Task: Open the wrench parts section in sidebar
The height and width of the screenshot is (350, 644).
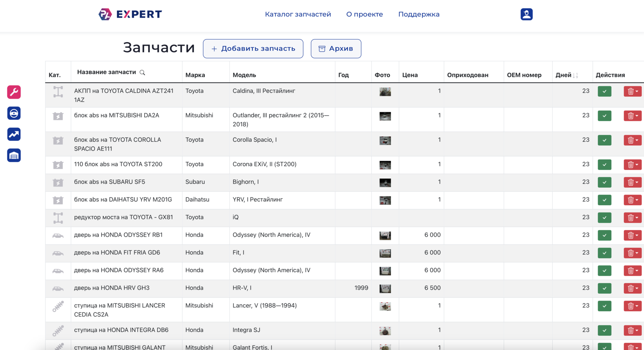Action: point(14,92)
